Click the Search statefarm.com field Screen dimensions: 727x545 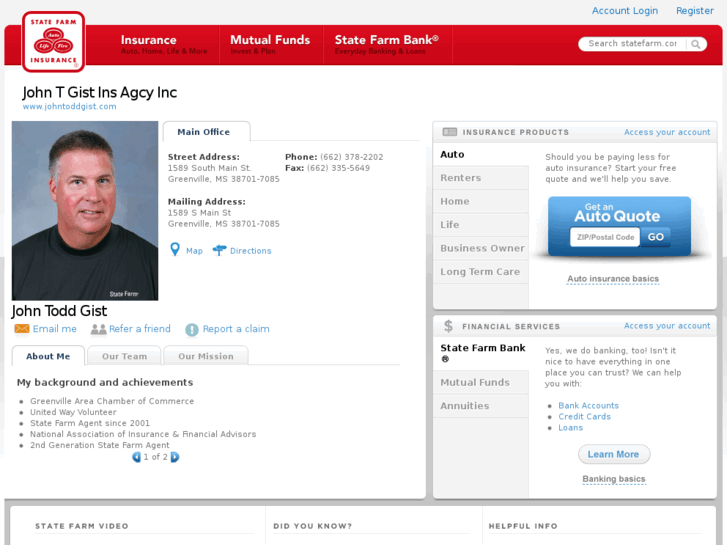[x=632, y=44]
